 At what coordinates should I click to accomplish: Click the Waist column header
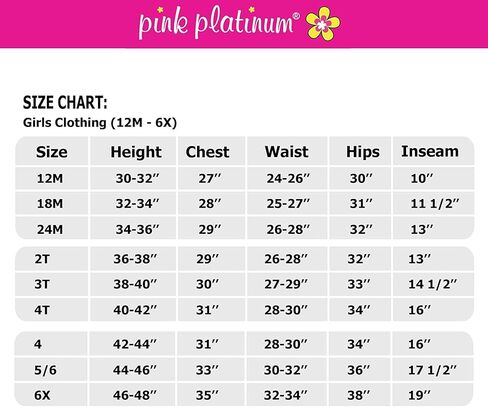[287, 152]
